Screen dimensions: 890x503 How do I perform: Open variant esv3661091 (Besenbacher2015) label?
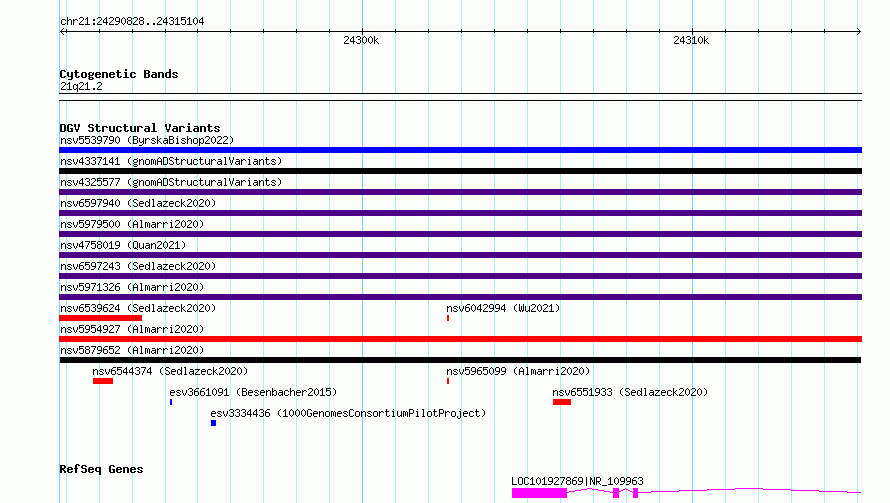click(253, 392)
